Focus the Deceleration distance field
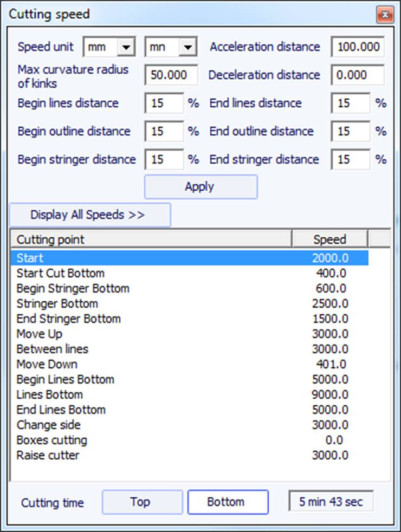 coord(358,75)
